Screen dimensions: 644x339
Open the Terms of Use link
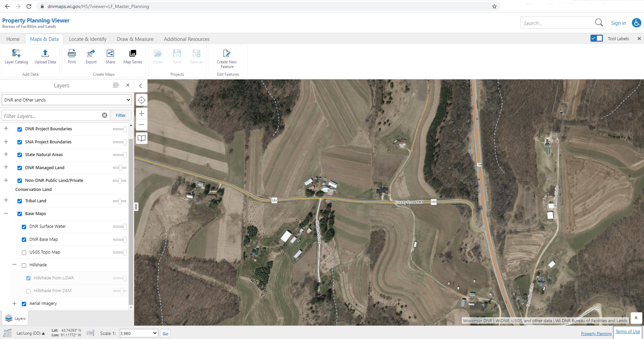click(628, 332)
